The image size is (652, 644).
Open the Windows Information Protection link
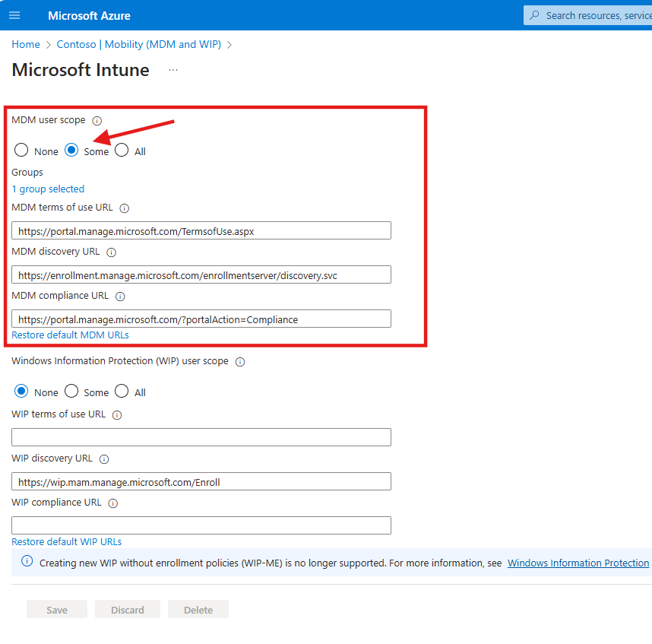click(x=578, y=563)
